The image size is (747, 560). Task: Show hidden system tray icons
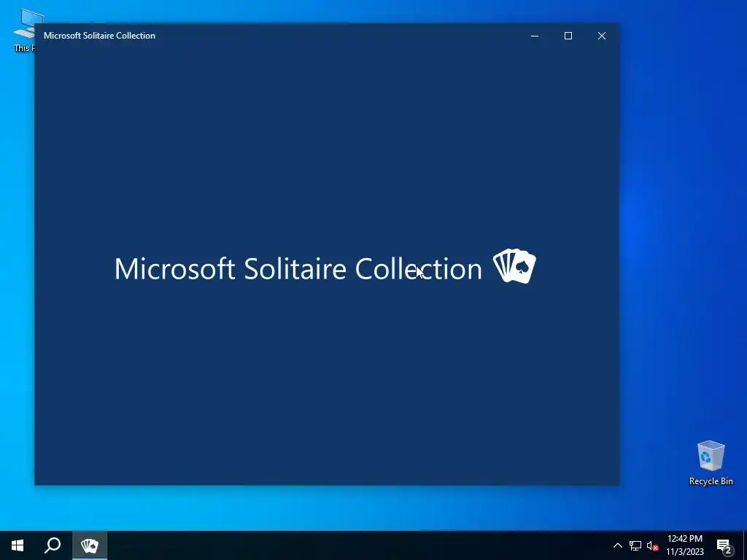click(x=617, y=545)
